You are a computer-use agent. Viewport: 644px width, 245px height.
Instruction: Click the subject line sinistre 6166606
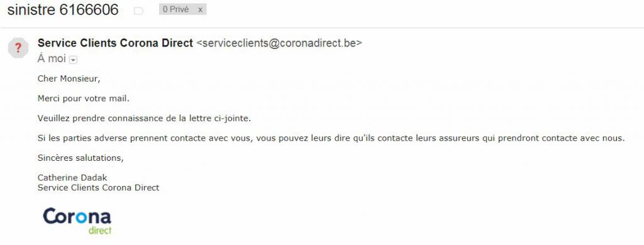63,10
